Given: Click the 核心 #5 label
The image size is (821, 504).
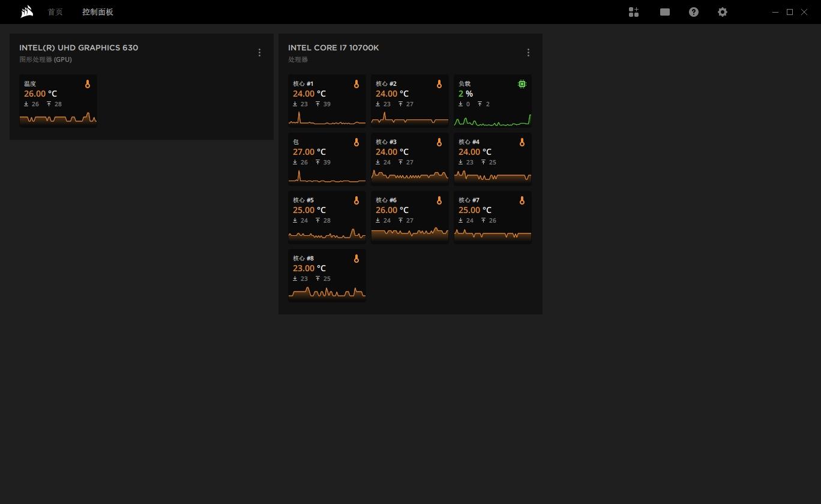Looking at the screenshot, I should click(x=303, y=200).
